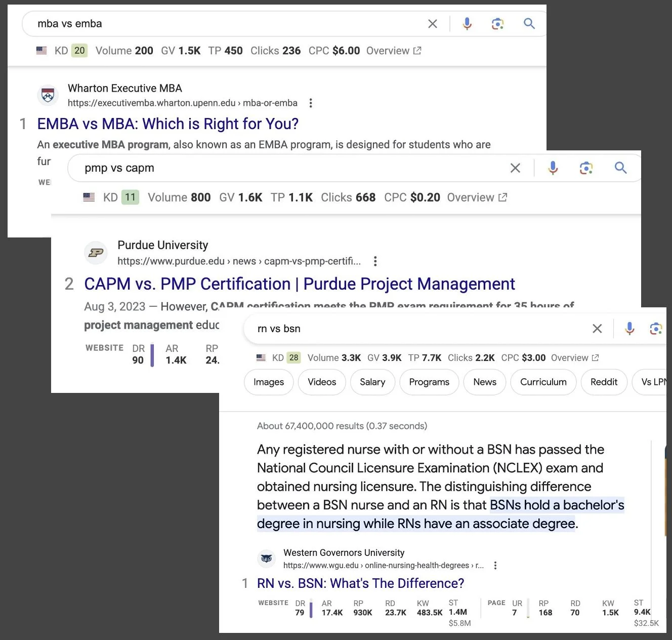
Task: Open the three-dot menu for the Wharton result
Action: [x=311, y=103]
